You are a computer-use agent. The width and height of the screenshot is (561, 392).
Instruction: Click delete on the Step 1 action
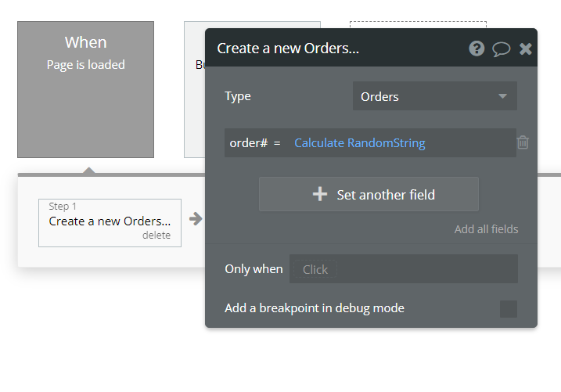coord(156,236)
